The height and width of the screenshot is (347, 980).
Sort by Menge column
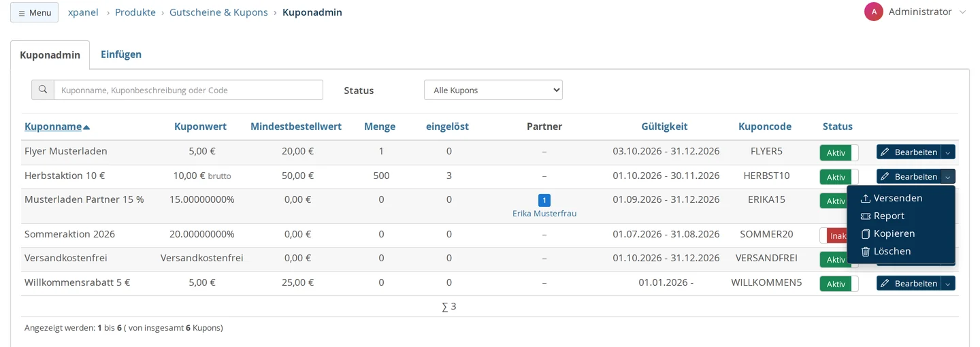380,127
